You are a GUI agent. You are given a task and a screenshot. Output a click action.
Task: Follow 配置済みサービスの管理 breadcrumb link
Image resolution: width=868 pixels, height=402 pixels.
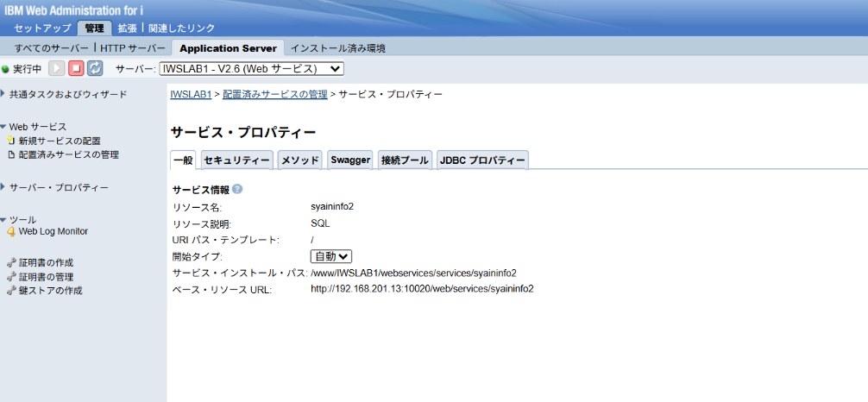[274, 94]
